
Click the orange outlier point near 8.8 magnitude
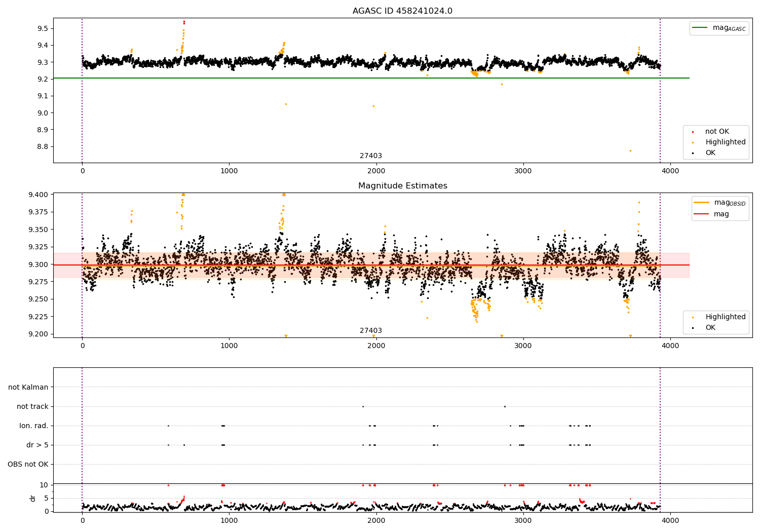coord(630,150)
